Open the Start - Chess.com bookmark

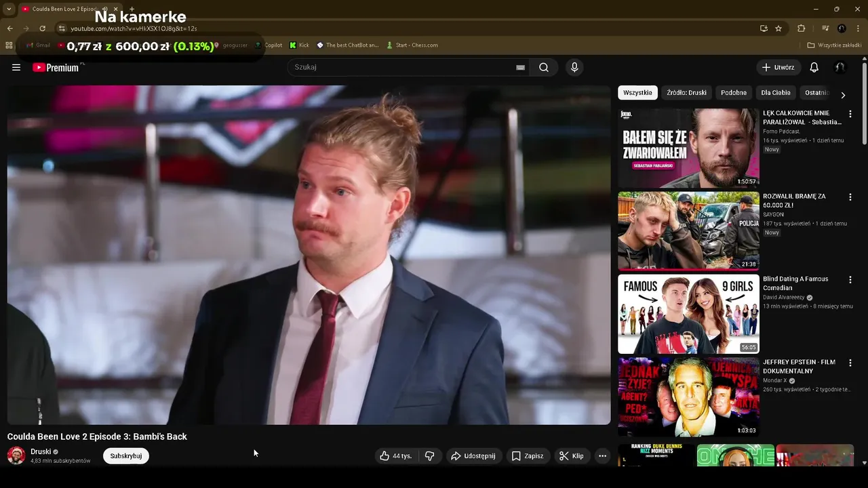(412, 45)
